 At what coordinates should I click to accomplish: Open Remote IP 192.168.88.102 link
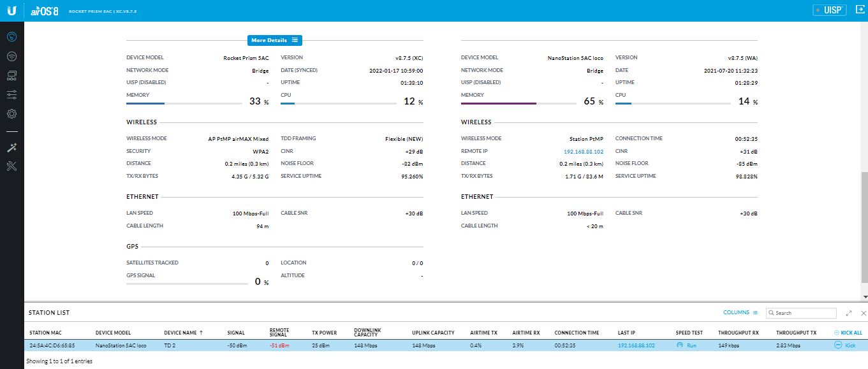(583, 152)
